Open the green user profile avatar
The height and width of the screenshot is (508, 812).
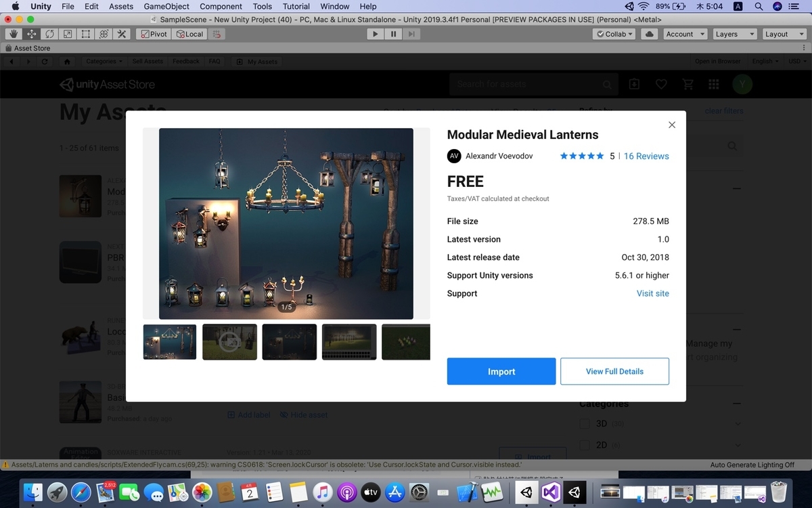coord(742,84)
